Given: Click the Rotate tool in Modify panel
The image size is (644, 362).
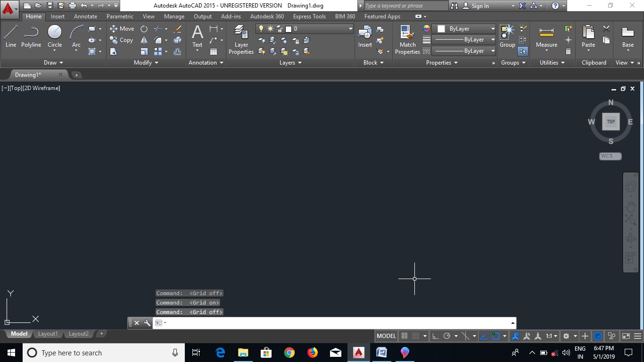Looking at the screenshot, I should [x=144, y=29].
